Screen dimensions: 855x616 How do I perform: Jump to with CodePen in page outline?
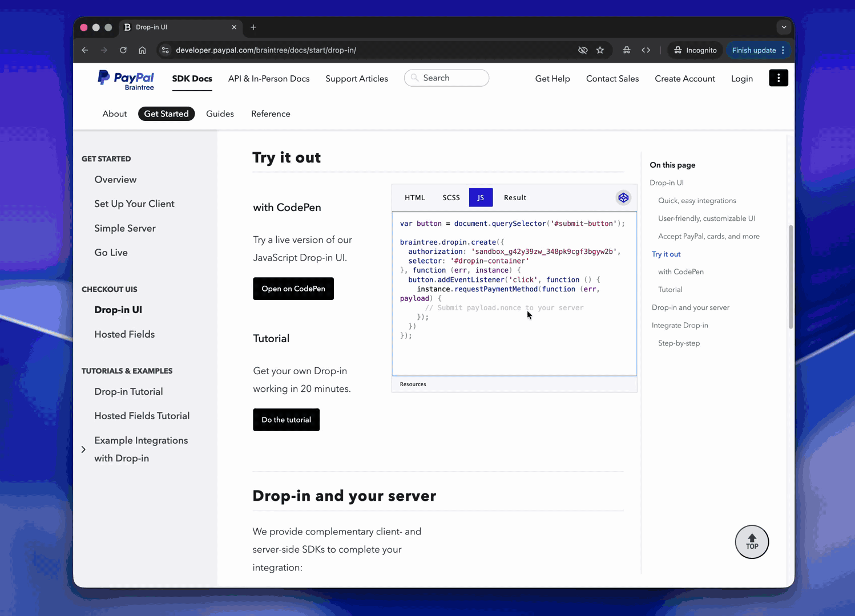pyautogui.click(x=680, y=272)
